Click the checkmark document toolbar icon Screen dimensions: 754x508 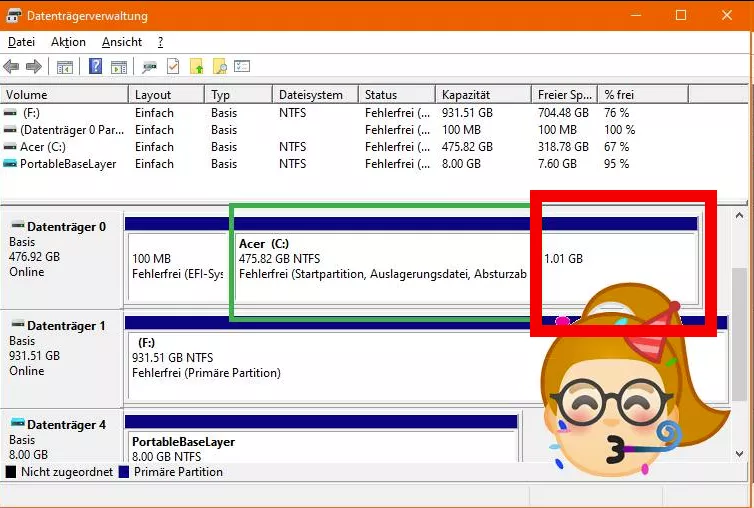173,66
